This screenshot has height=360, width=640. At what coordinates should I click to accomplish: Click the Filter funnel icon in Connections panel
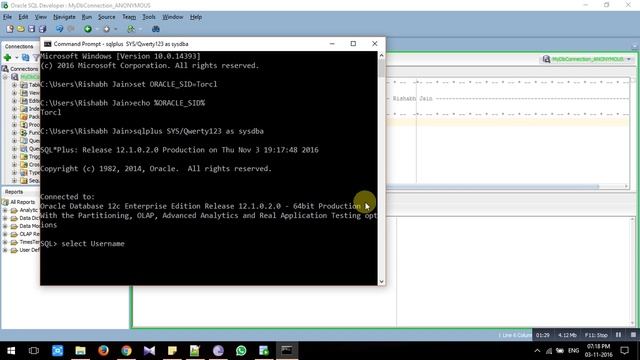[x=36, y=58]
